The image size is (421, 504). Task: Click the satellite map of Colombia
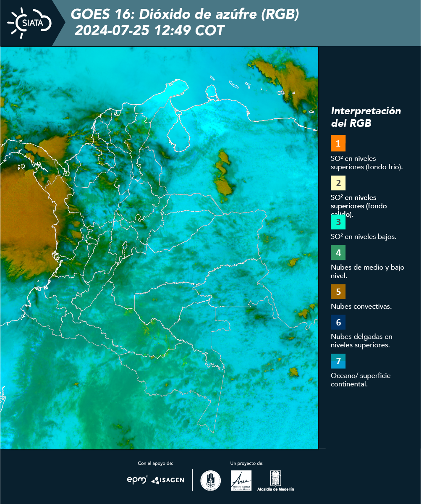pos(159,248)
